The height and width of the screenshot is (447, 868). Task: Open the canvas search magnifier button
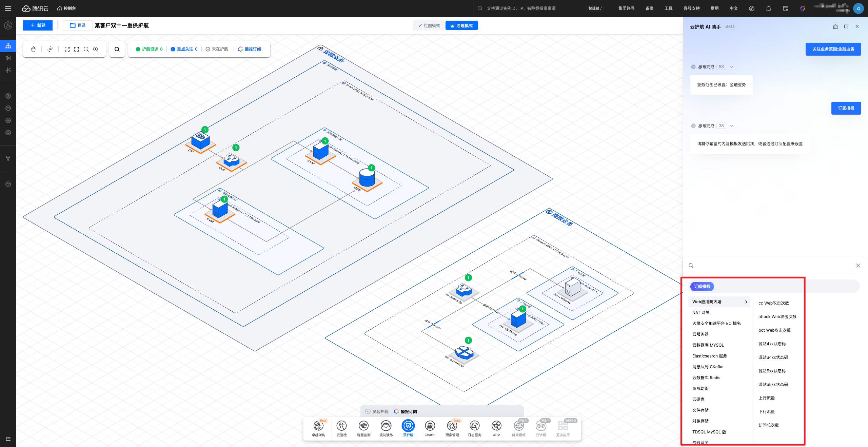click(x=117, y=49)
